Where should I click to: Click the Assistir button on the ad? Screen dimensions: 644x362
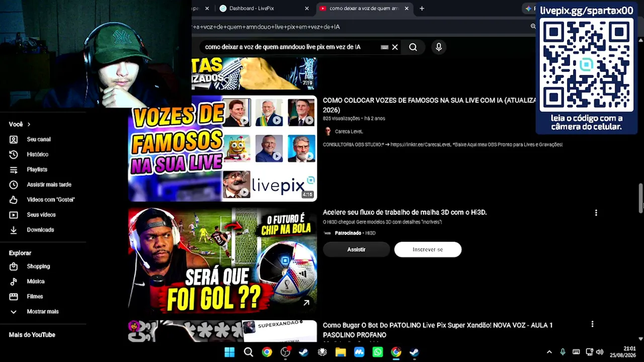click(x=356, y=249)
